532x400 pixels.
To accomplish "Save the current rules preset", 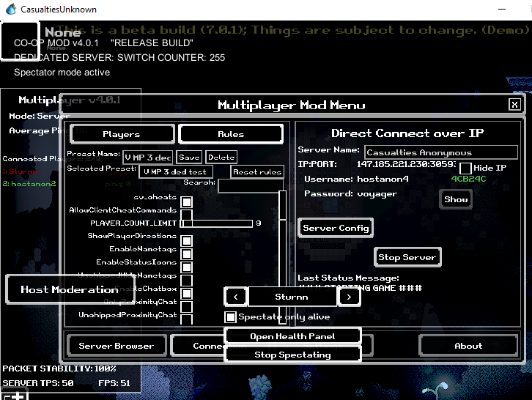I will click(x=189, y=158).
